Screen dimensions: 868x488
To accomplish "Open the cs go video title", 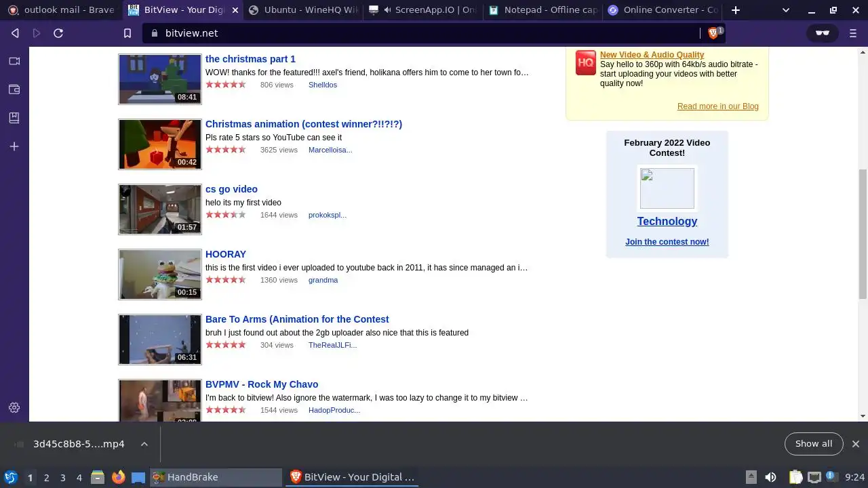I will tap(231, 189).
